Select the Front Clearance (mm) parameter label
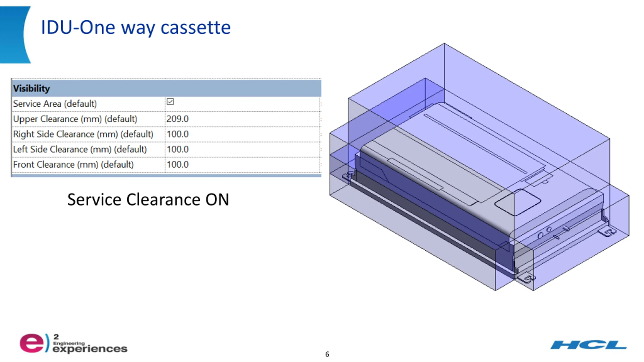Viewport: 644px width, 362px height. [73, 165]
